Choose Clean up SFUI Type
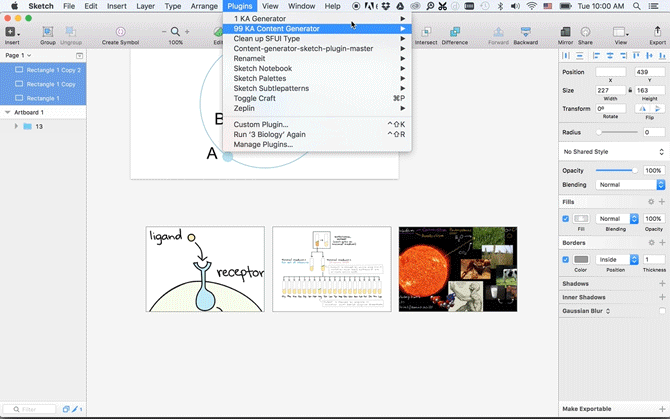Screen dimensions: 670x419 317,38
